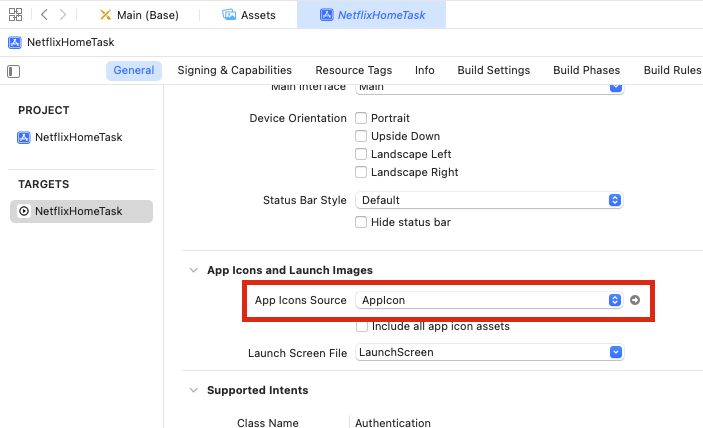Image resolution: width=703 pixels, height=428 pixels.
Task: Toggle the Hide status bar checkbox
Action: [x=361, y=222]
